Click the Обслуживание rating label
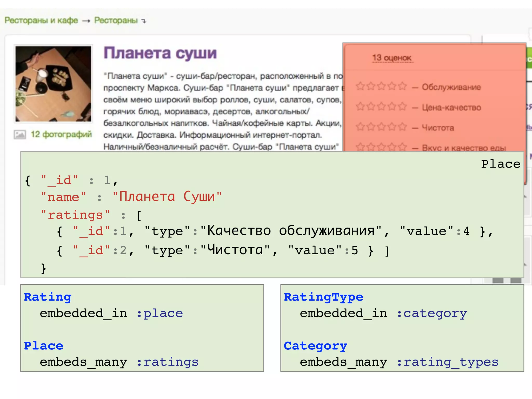 (x=451, y=87)
